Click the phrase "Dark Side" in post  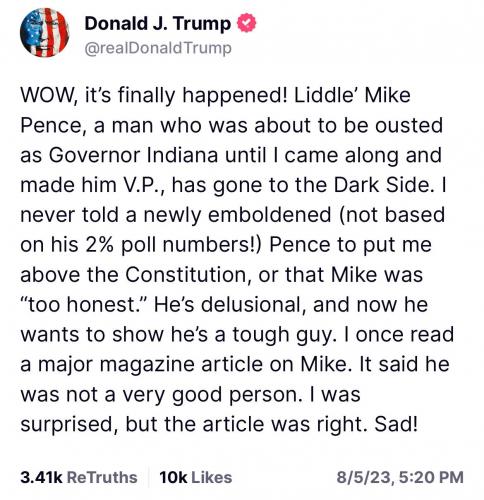pos(382,185)
